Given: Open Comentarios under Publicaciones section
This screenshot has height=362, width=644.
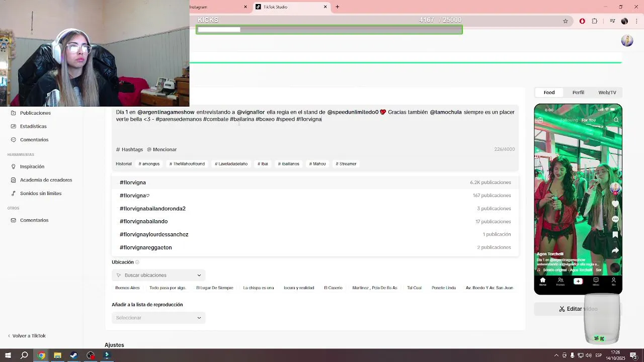Looking at the screenshot, I should pyautogui.click(x=30, y=140).
